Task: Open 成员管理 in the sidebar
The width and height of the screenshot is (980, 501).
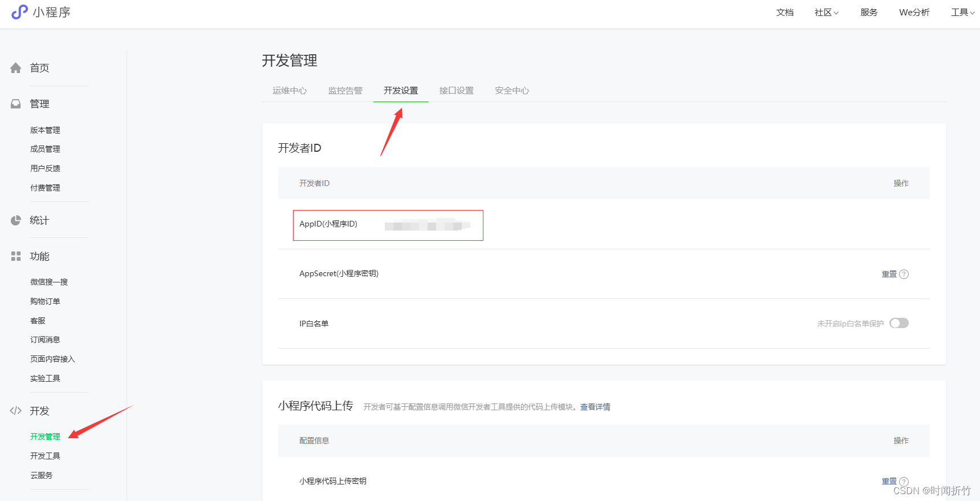Action: 45,149
